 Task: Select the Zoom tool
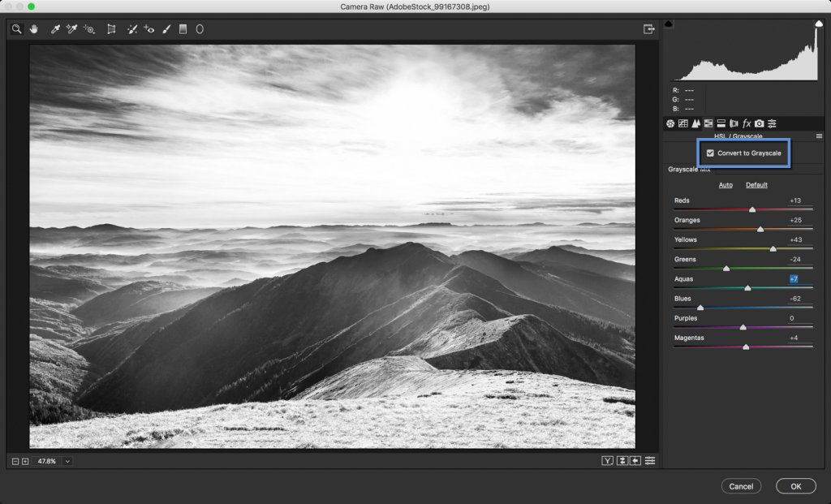pos(17,29)
